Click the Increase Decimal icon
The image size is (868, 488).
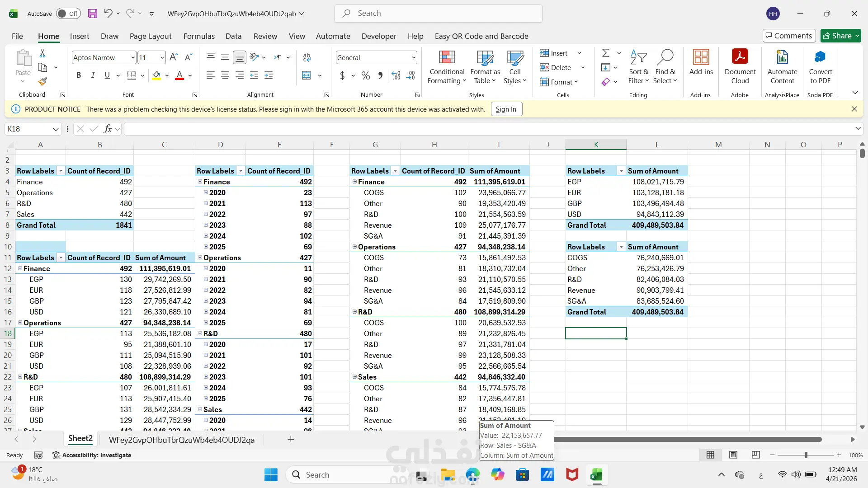(x=396, y=75)
